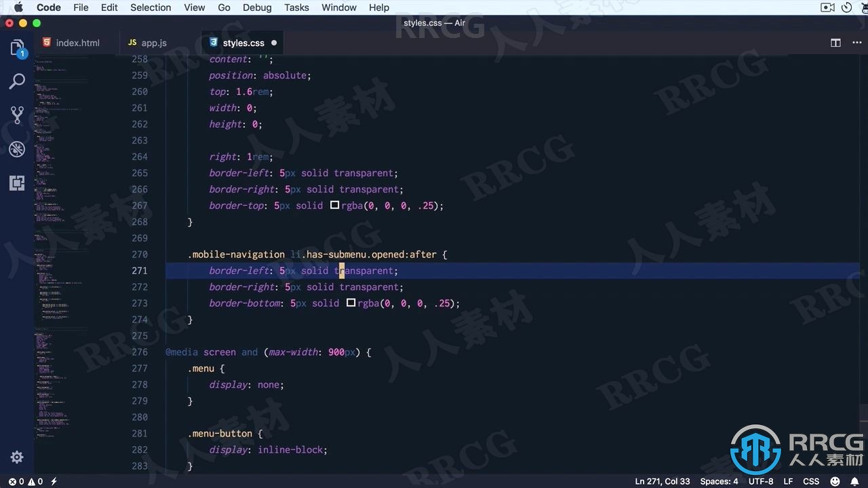Viewport: 868px width, 488px height.
Task: Open the Apple menu
Action: pos(18,7)
